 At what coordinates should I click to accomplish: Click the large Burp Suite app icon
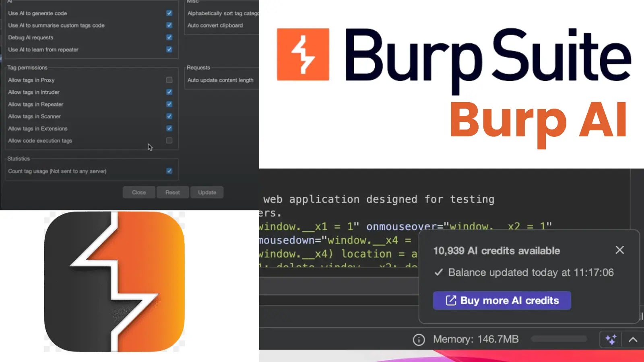pyautogui.click(x=114, y=282)
